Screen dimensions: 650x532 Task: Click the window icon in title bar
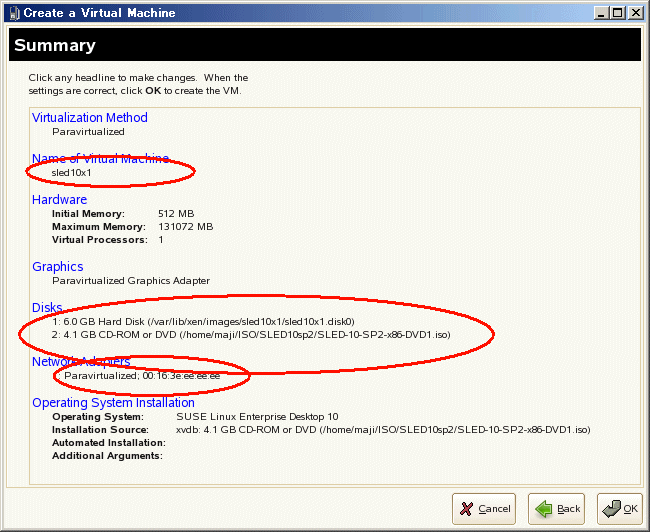tap(15, 13)
